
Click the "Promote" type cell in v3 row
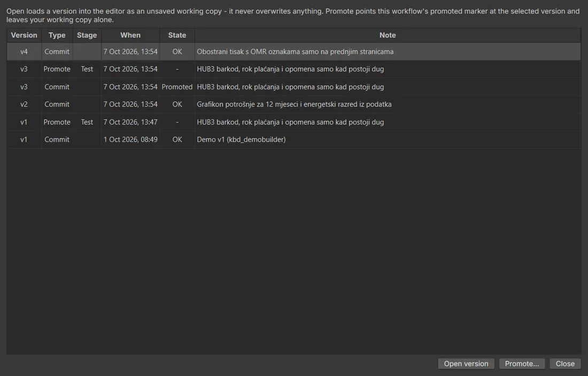[x=57, y=69]
